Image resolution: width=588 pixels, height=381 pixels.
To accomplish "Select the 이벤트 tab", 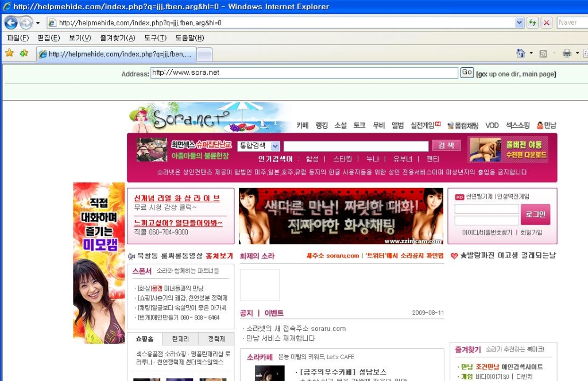I will (x=274, y=313).
